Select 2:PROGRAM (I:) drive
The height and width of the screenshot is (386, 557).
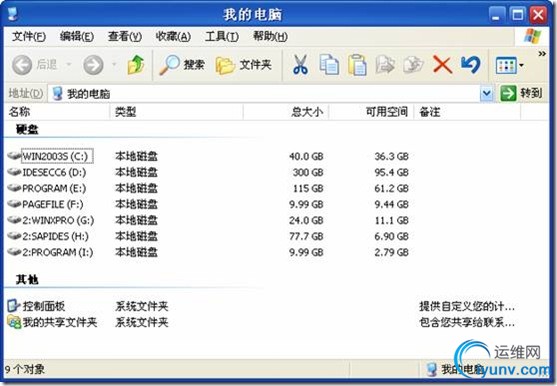58,252
